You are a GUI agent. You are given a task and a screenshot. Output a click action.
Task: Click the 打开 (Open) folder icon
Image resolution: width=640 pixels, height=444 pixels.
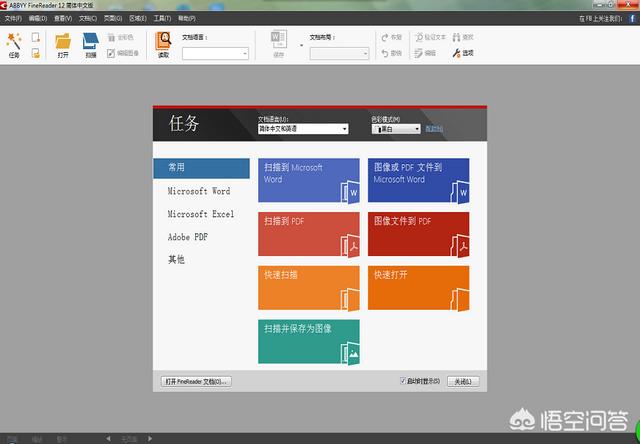click(63, 43)
